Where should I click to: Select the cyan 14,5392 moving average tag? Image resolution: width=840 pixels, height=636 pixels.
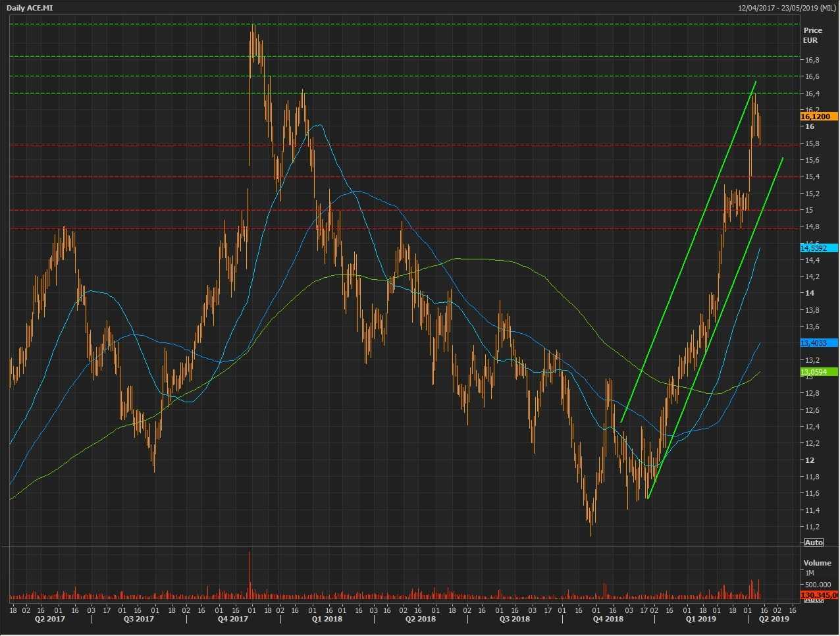tap(818, 248)
